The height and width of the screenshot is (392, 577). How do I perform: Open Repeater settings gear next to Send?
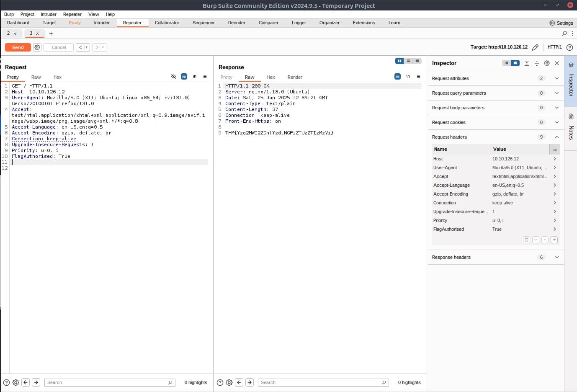(37, 47)
